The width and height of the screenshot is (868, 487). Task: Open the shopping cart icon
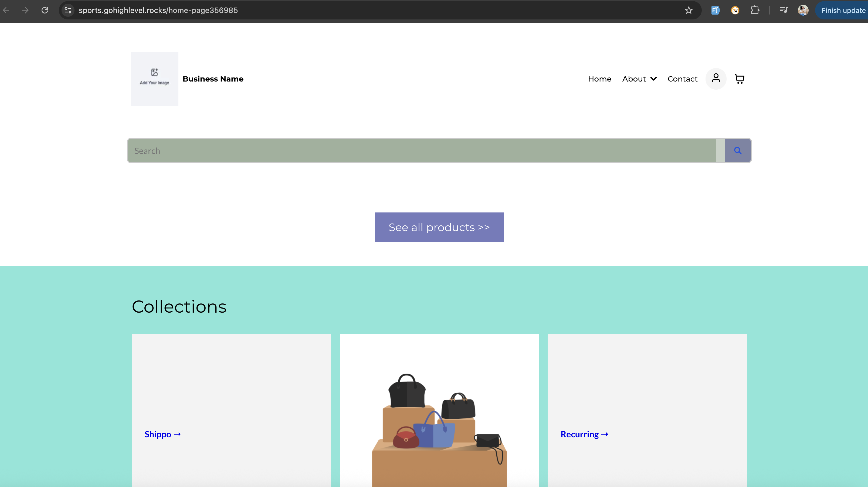pos(739,79)
